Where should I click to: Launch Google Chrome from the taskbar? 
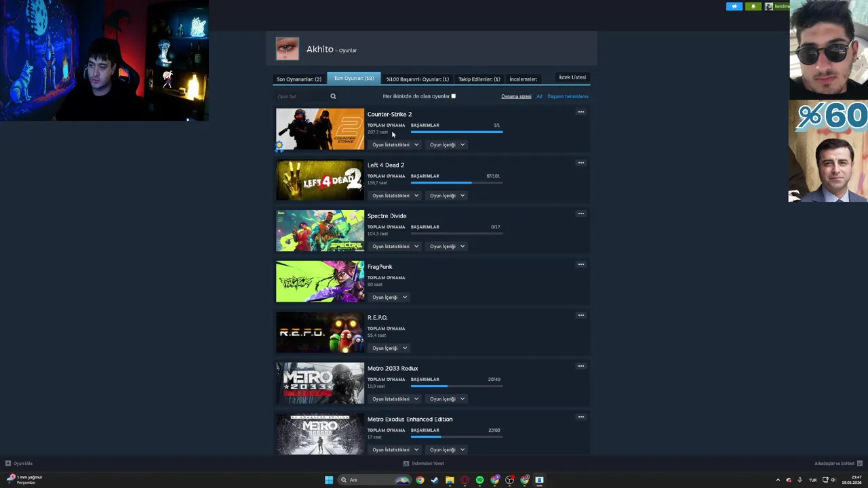pos(420,480)
